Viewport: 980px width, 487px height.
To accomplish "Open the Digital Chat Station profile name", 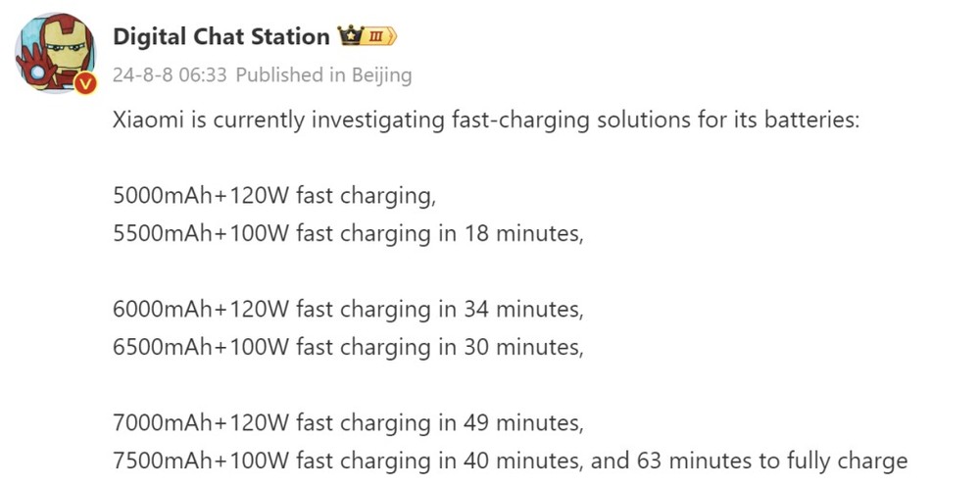I will (221, 37).
